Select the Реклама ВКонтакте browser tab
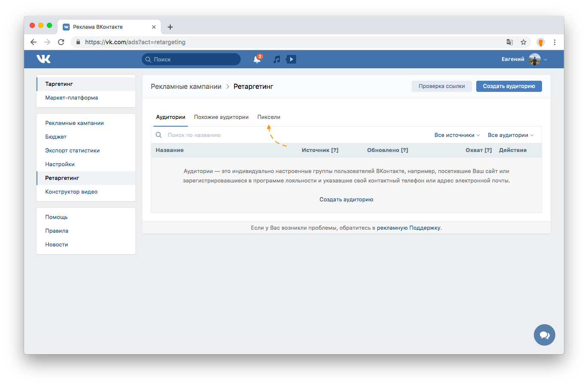Screen dimensions: 588x386 pos(110,27)
